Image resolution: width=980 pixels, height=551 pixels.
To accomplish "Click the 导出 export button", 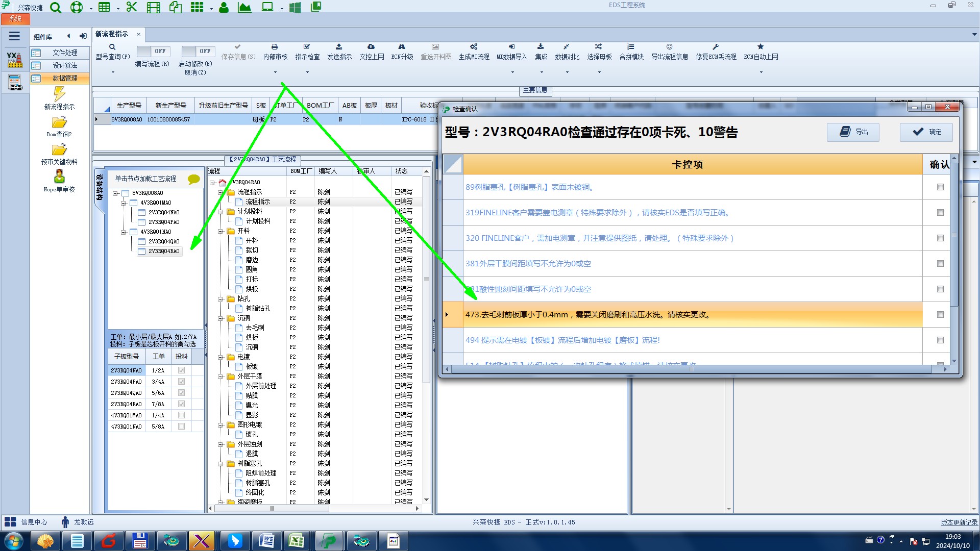I will pos(853,132).
